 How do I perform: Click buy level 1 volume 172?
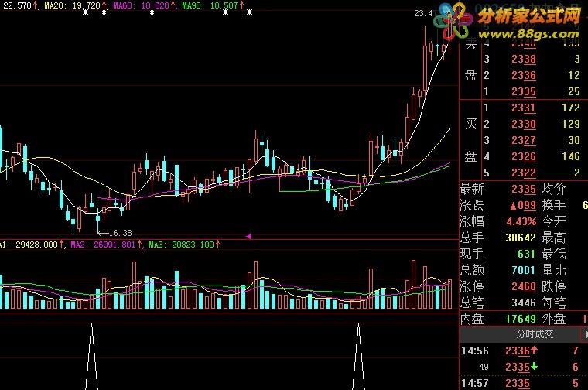(x=571, y=108)
